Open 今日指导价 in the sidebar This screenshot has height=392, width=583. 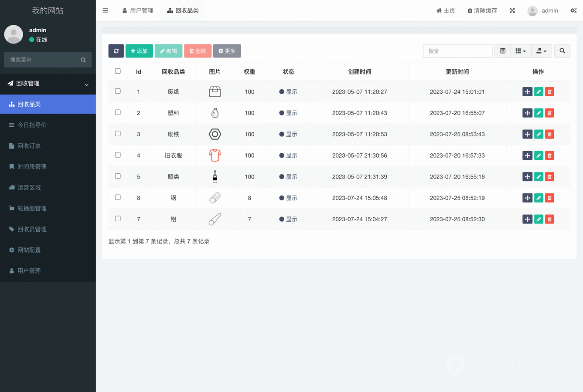(x=32, y=125)
